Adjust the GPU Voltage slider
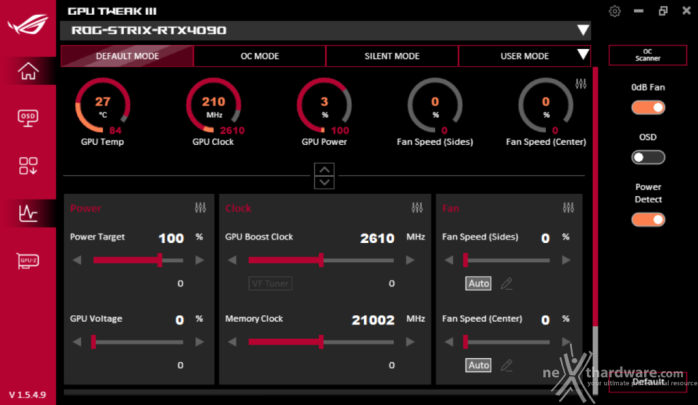The width and height of the screenshot is (698, 405). click(x=138, y=342)
